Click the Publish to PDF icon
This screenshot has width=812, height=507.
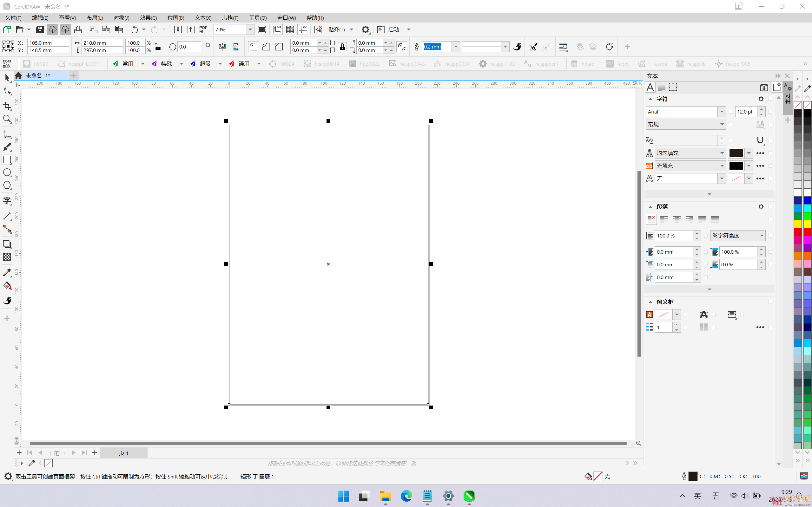(203, 29)
